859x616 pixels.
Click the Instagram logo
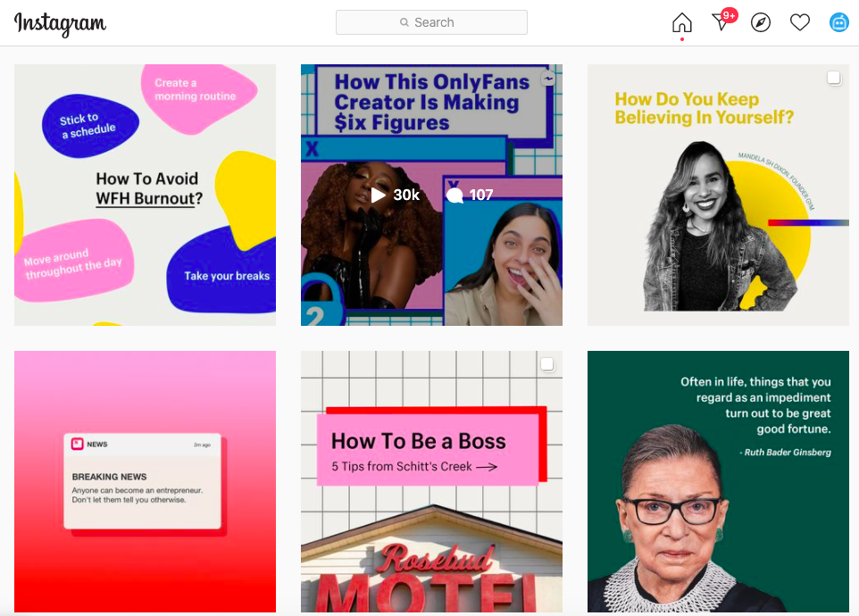coord(60,23)
